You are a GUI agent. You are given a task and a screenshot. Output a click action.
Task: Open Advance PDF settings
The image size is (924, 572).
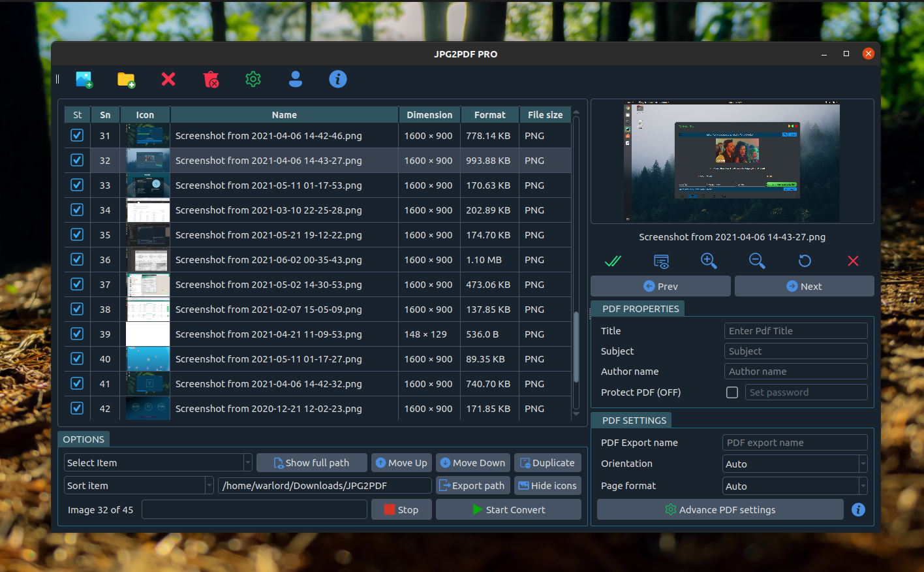(x=720, y=509)
